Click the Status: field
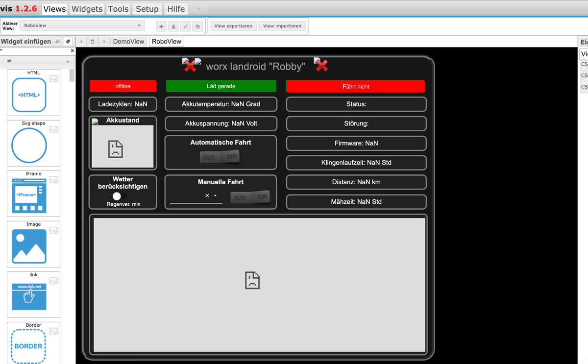Image resolution: width=588 pixels, height=364 pixels. [x=356, y=104]
